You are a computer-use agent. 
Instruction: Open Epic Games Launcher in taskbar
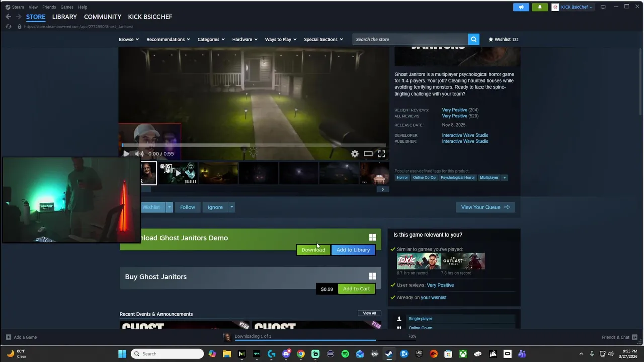[419, 354]
